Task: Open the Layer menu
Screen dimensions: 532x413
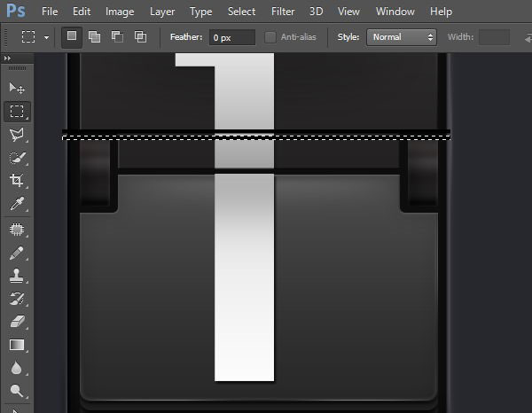Action: click(162, 12)
